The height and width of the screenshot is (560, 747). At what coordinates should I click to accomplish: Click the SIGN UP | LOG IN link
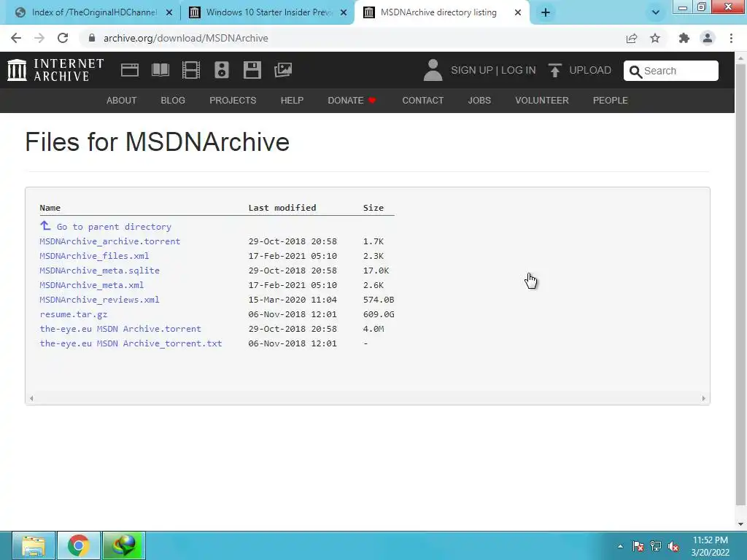pyautogui.click(x=493, y=70)
